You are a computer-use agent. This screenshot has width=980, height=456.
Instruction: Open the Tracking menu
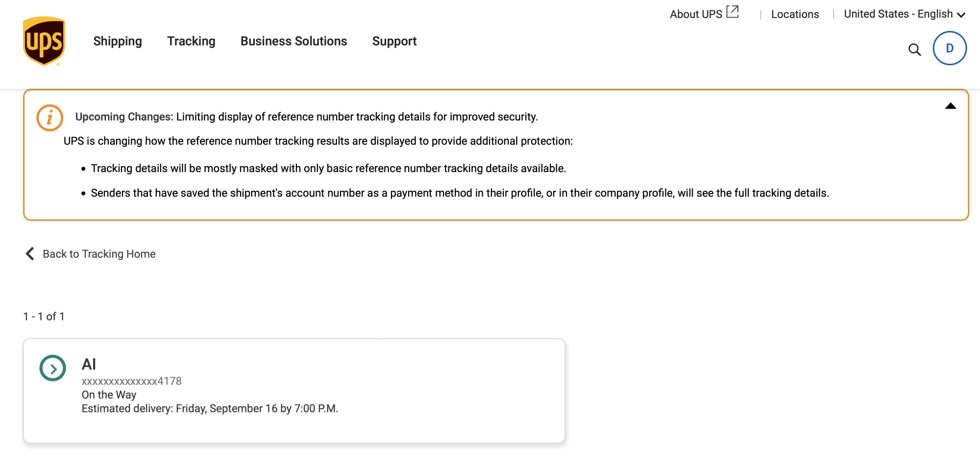[x=191, y=41]
